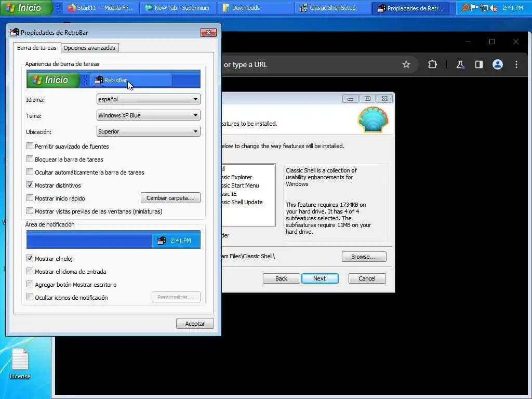
Task: Close the Propiedades de RetroBar dialog
Action: point(208,32)
